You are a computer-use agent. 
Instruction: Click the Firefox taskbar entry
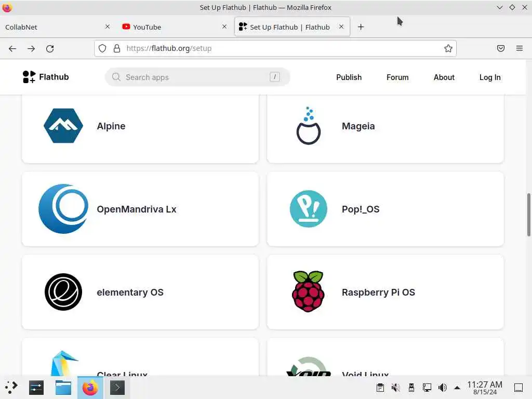click(x=90, y=388)
